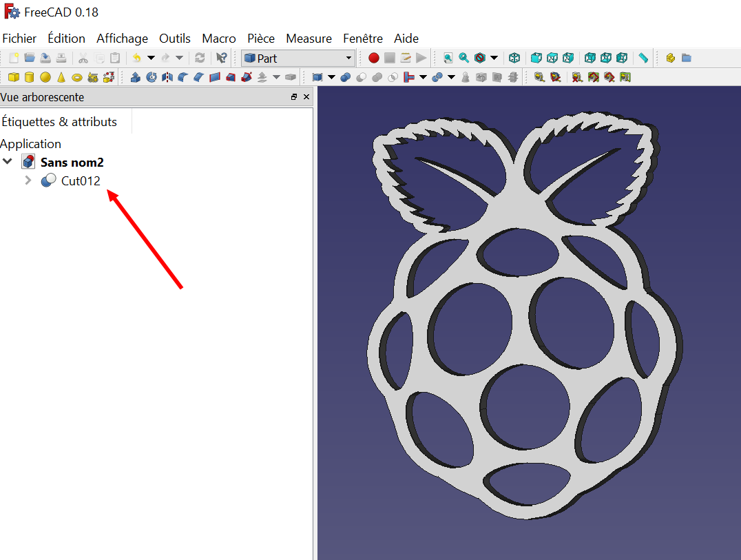Click the Étiquettes & attributs column header
This screenshot has width=741, height=560.
[59, 122]
